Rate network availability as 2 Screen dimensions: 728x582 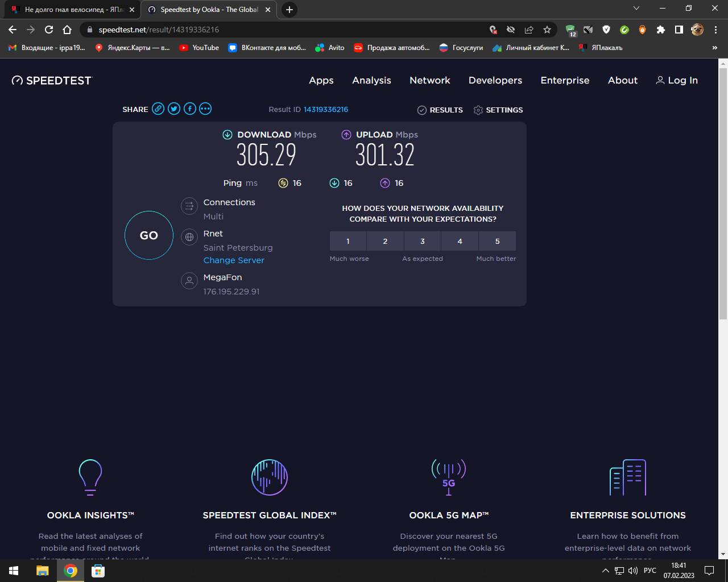tap(385, 241)
